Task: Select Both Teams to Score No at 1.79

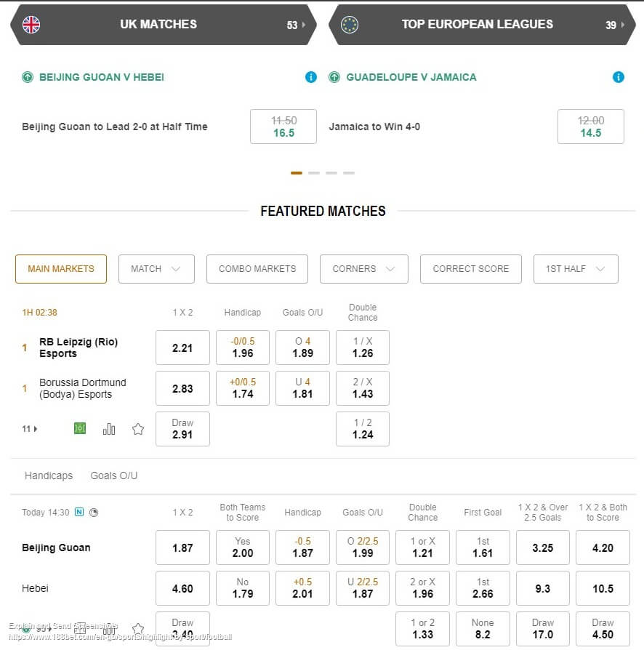Action: coord(243,588)
